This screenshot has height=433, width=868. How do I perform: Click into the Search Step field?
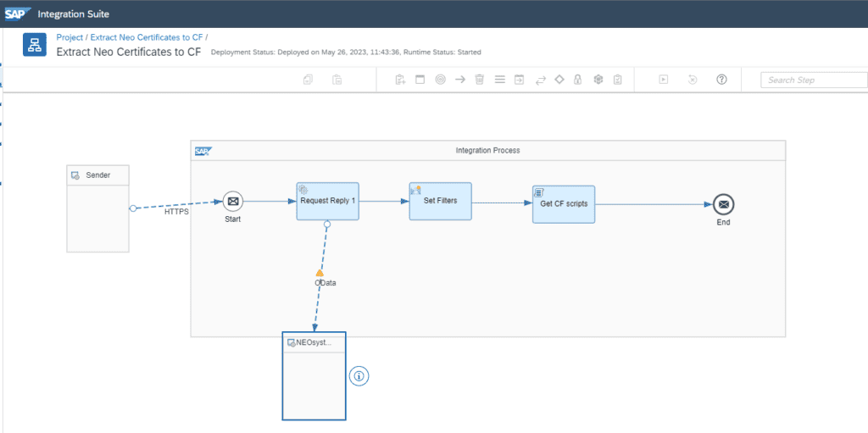[814, 80]
